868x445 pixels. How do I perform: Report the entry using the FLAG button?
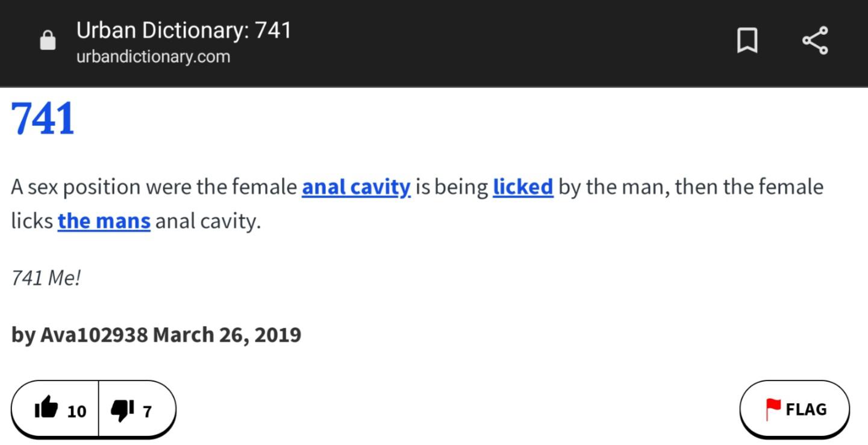coord(795,409)
